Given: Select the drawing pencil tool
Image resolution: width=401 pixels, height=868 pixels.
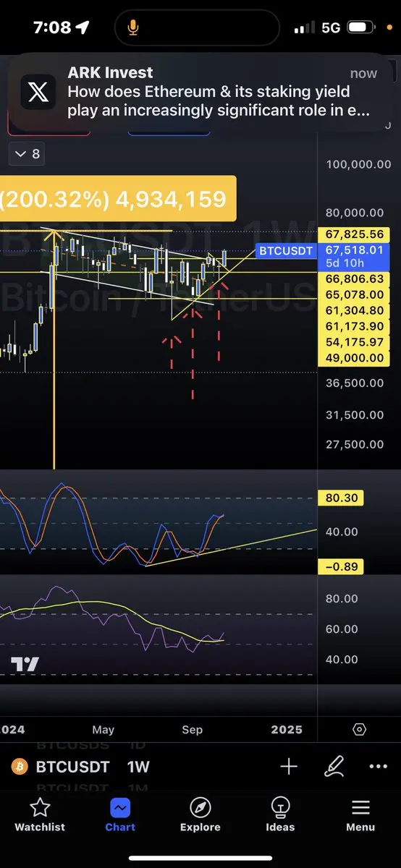Looking at the screenshot, I should [334, 766].
